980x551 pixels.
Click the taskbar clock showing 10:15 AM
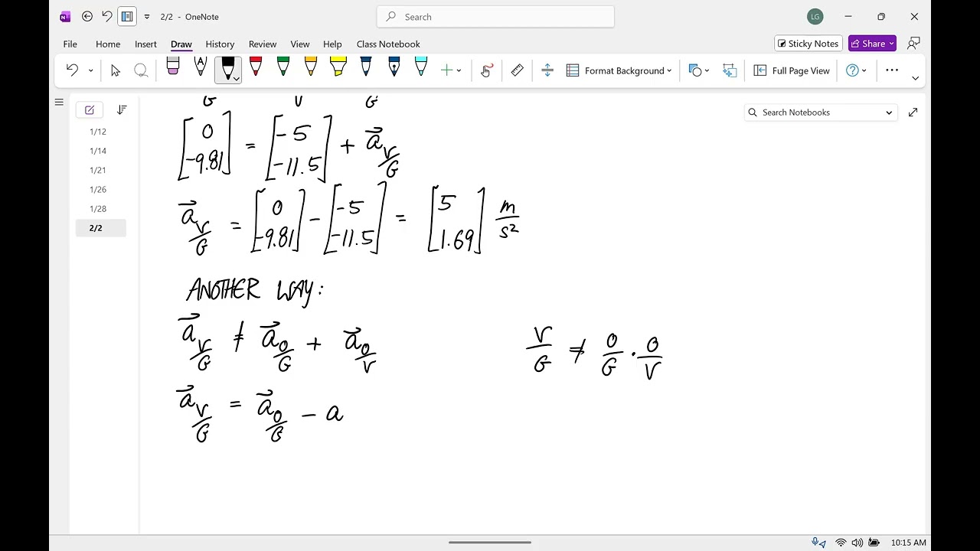pyautogui.click(x=908, y=543)
